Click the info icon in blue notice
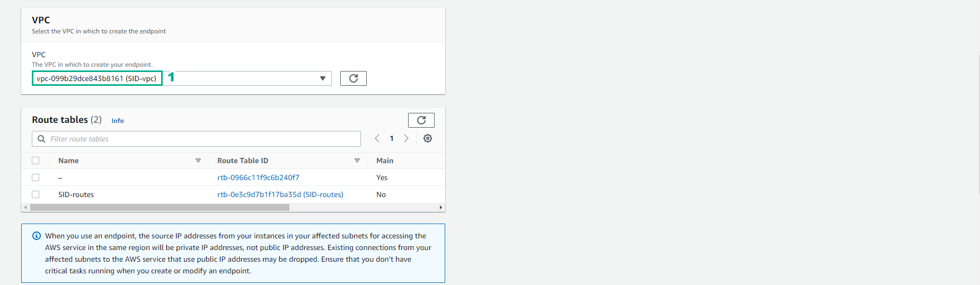Viewport: 980px width, 285px height. click(x=37, y=236)
